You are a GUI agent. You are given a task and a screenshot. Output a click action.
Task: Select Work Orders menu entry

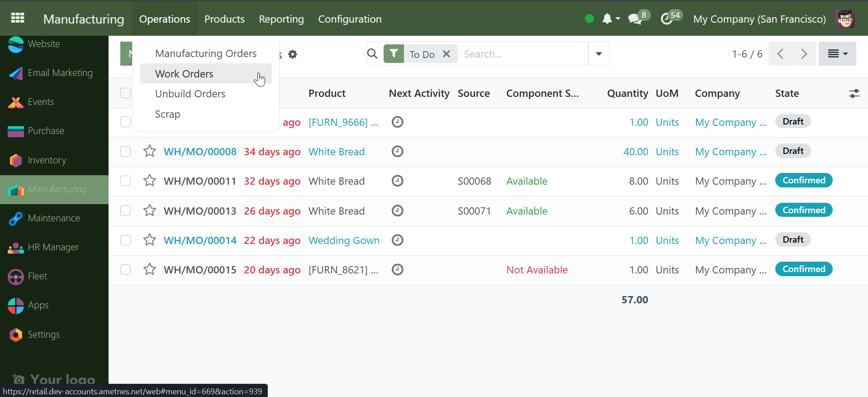(x=206, y=74)
